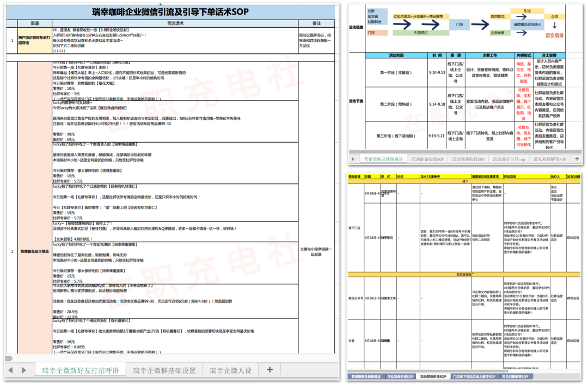Select cell 第二阶段（预热期）
Image resolution: width=588 pixels, height=386 pixels.
[396, 105]
